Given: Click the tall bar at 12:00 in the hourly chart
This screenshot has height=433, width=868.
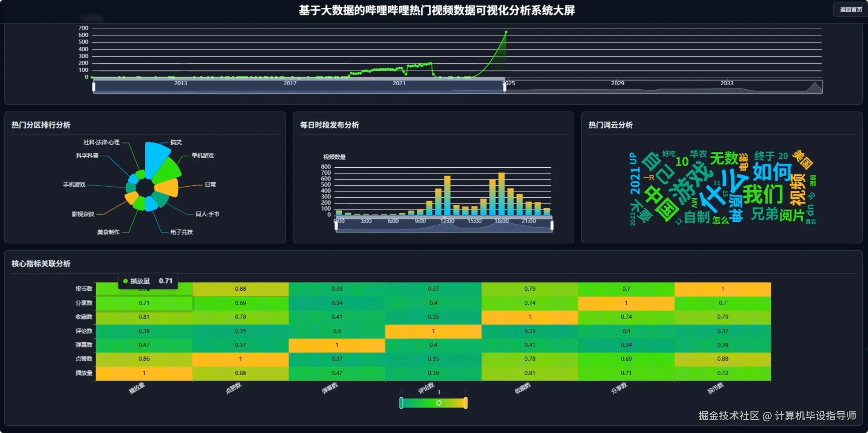Looking at the screenshot, I should coord(447,196).
